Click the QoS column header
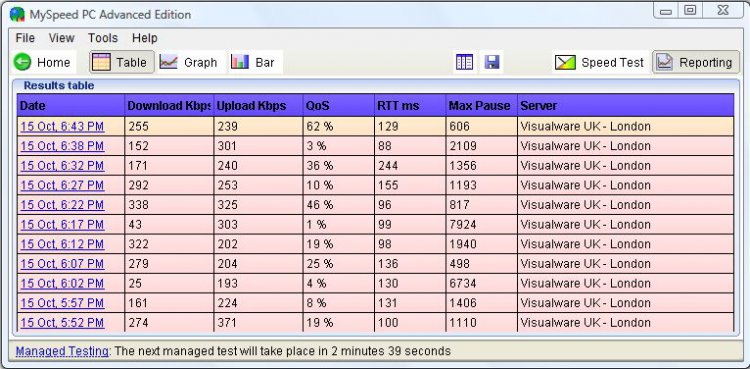Screen dimensions: 750x369 pos(339,106)
